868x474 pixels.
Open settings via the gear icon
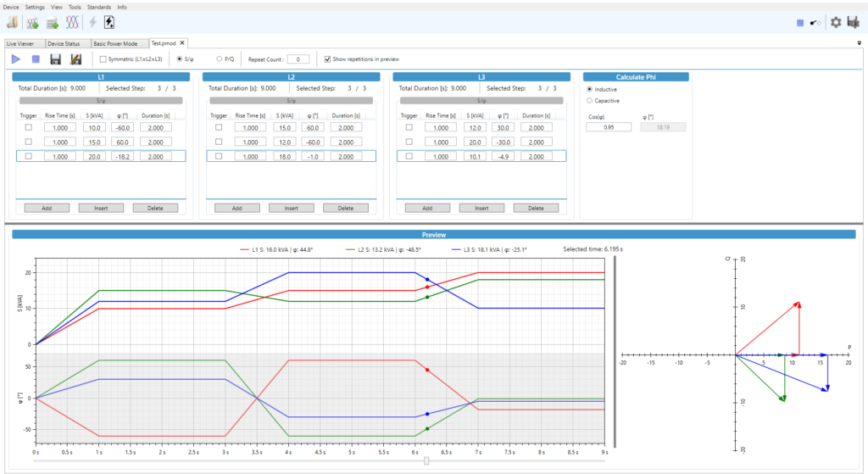click(x=836, y=23)
